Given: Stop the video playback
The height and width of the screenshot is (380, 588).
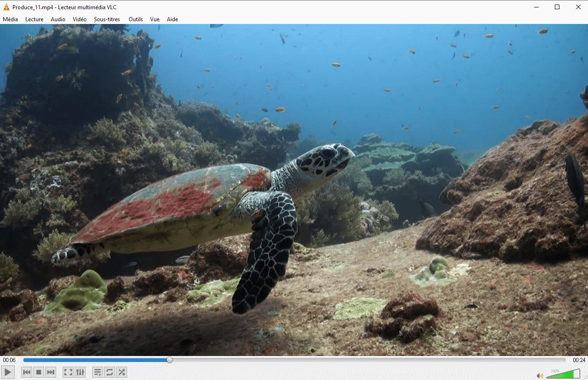Looking at the screenshot, I should [x=39, y=372].
